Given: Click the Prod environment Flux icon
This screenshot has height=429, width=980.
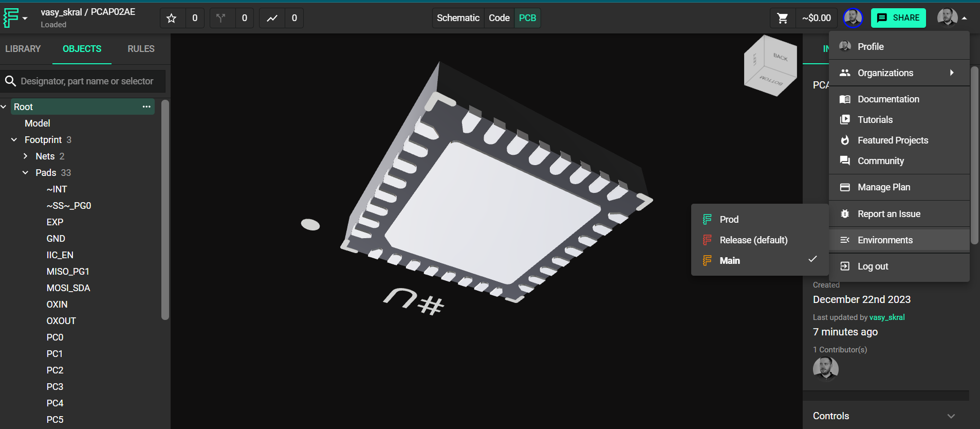Looking at the screenshot, I should [707, 219].
